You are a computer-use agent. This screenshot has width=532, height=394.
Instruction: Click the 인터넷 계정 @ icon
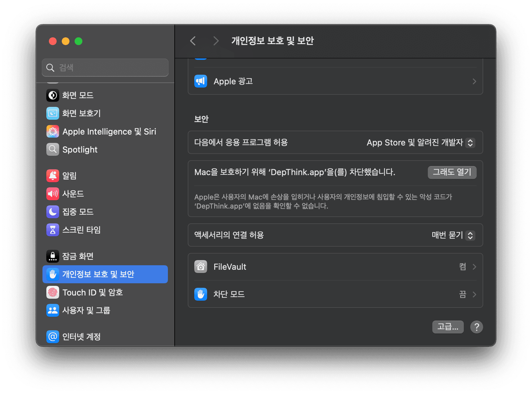click(53, 337)
